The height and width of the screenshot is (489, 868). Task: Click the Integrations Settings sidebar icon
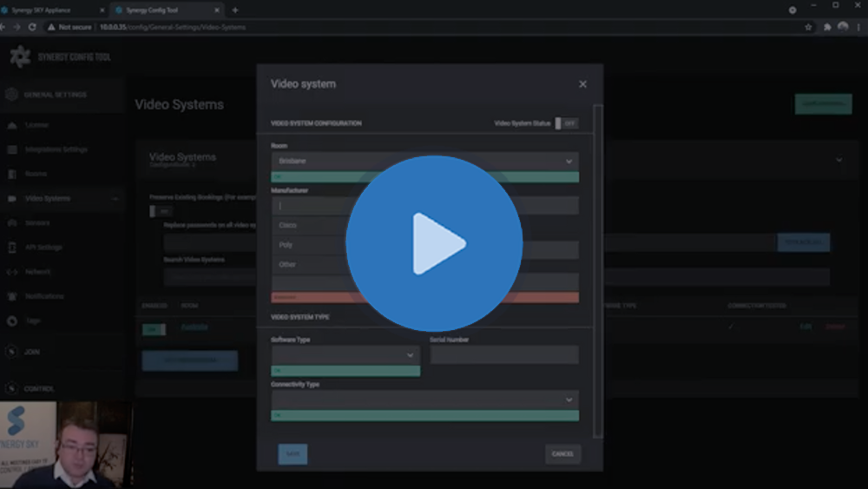tap(12, 149)
